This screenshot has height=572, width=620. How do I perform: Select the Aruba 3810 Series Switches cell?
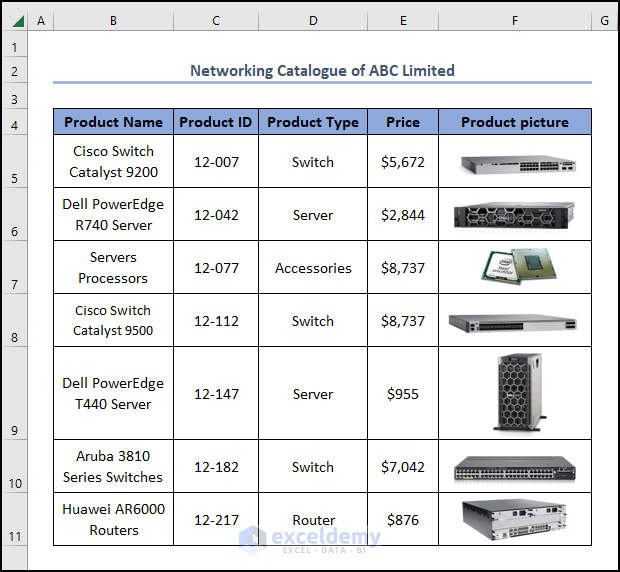tap(113, 466)
